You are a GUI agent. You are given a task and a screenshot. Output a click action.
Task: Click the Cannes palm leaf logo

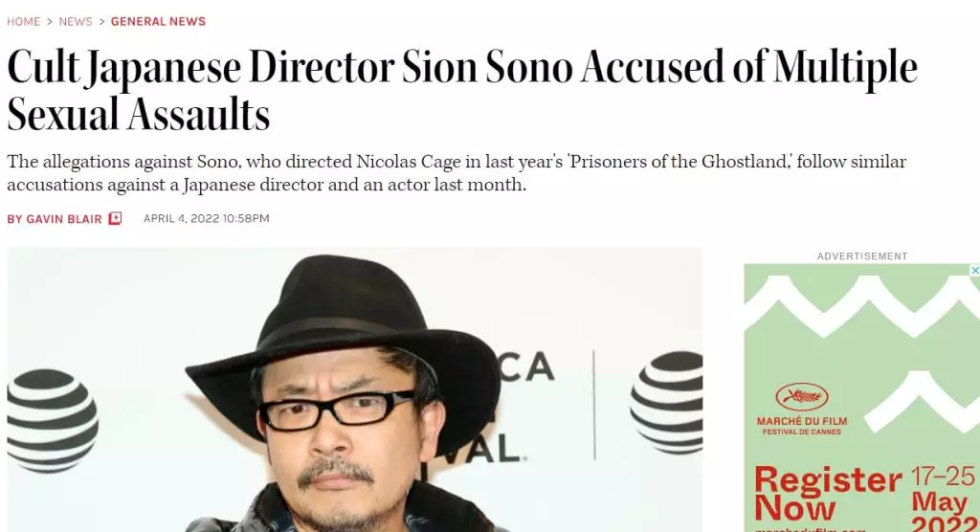click(802, 397)
